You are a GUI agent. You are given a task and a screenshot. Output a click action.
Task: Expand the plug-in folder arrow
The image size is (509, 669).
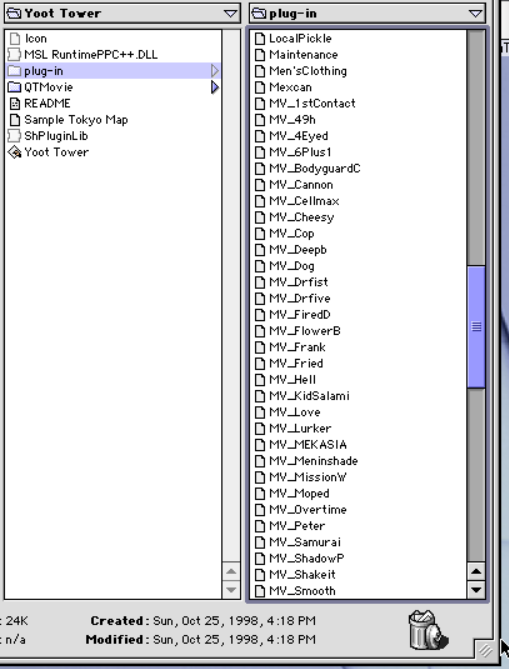point(215,71)
